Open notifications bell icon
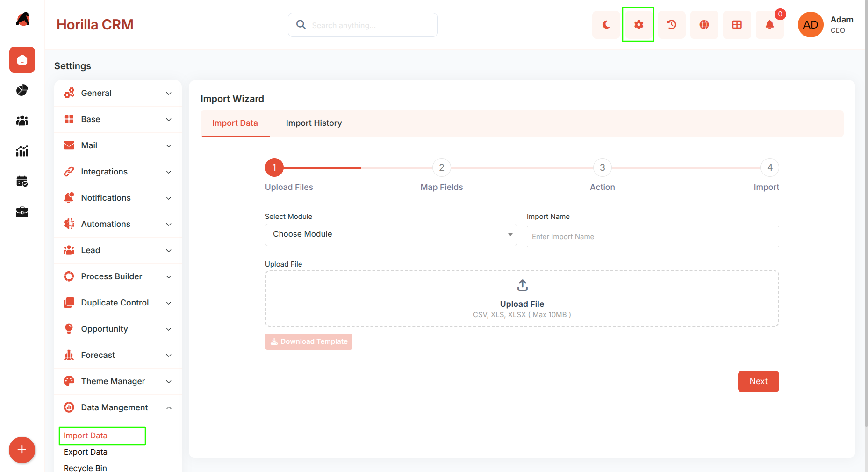Screen dimensions: 868x472 pyautogui.click(x=769, y=25)
